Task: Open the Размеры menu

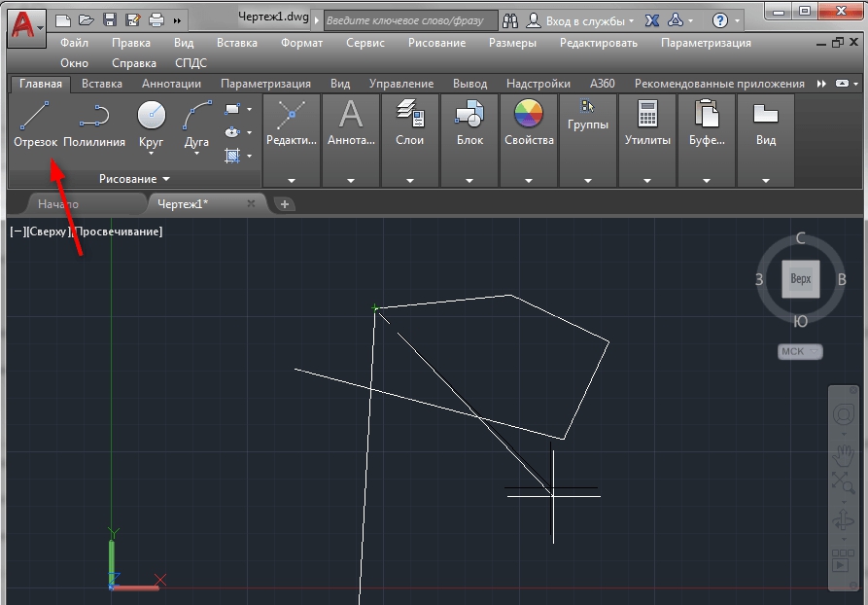Action: point(512,43)
